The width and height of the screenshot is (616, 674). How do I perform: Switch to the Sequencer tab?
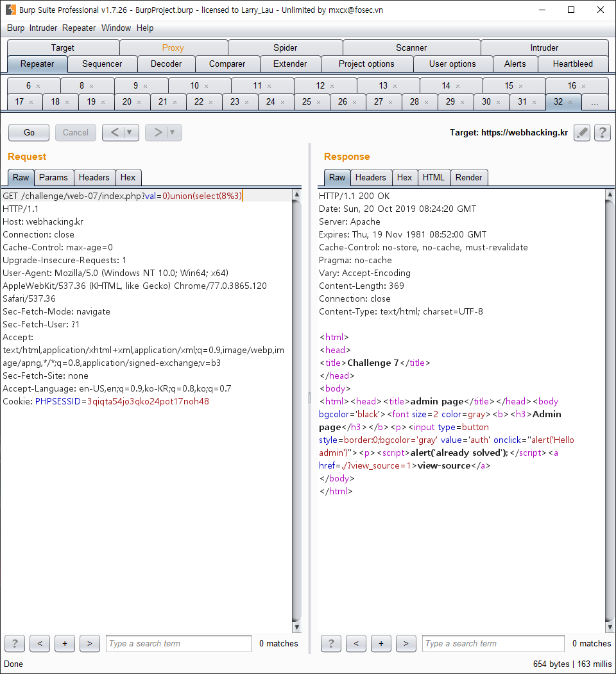point(102,64)
